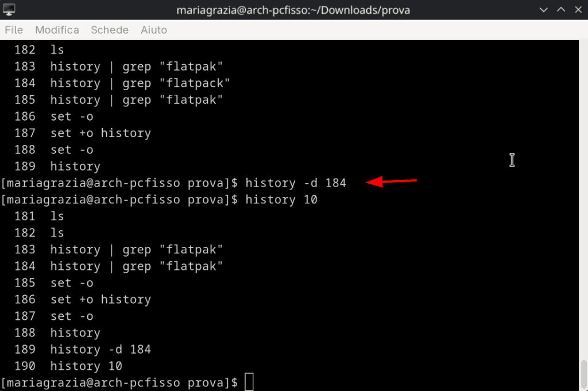Open the File menu
Viewport: 588px width, 391px height.
[x=14, y=30]
